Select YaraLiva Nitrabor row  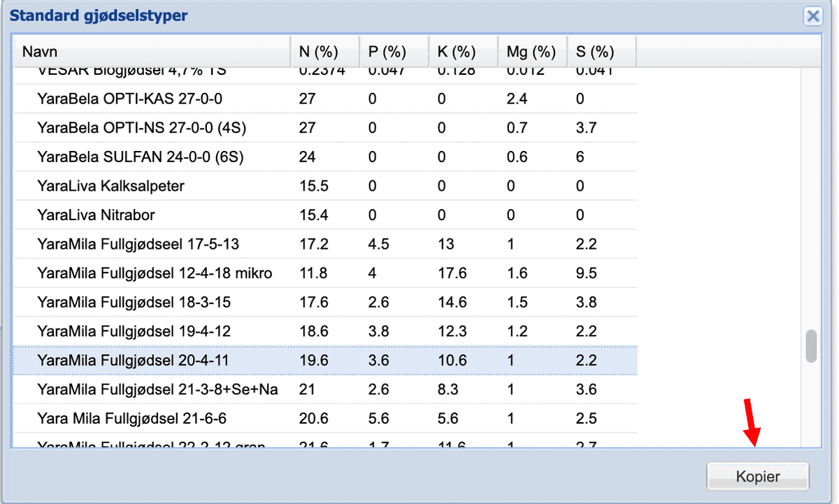pyautogui.click(x=325, y=215)
